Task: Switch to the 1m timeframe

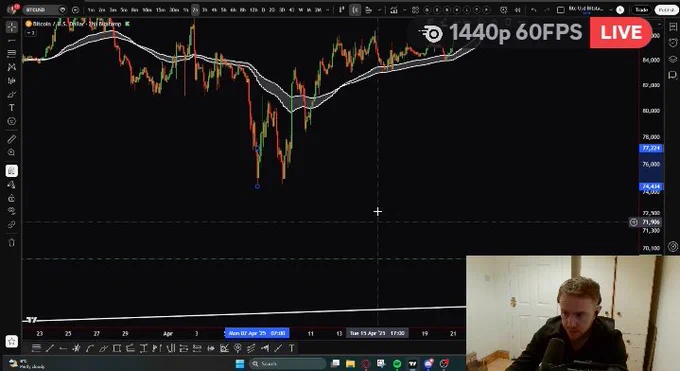Action: pyautogui.click(x=91, y=10)
